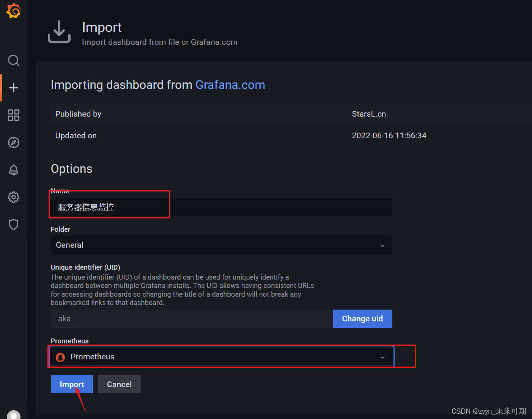The width and height of the screenshot is (532, 419).
Task: Click the dashboard Name input field
Action: 221,207
